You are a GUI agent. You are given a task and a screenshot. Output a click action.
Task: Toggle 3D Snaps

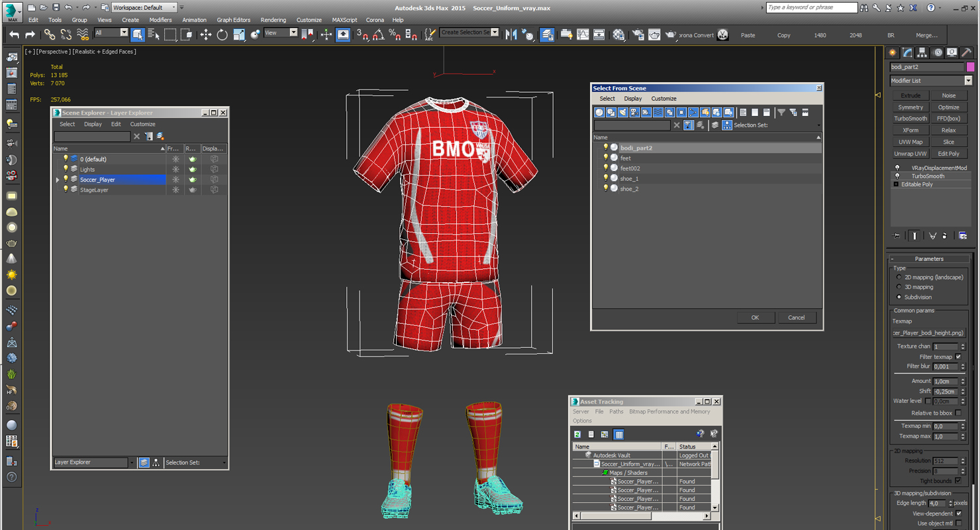pyautogui.click(x=362, y=34)
